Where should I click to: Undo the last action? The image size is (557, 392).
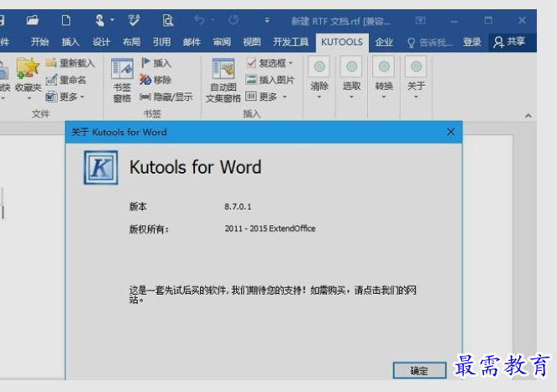[199, 20]
